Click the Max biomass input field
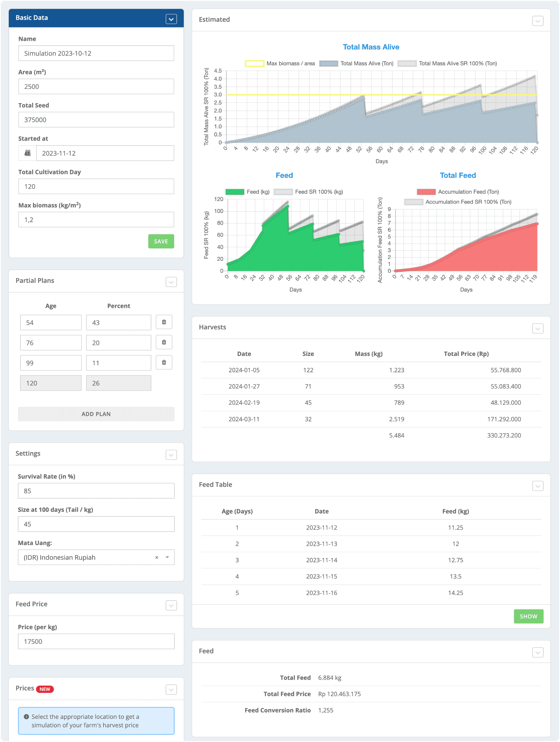The image size is (560, 742). pyautogui.click(x=96, y=219)
